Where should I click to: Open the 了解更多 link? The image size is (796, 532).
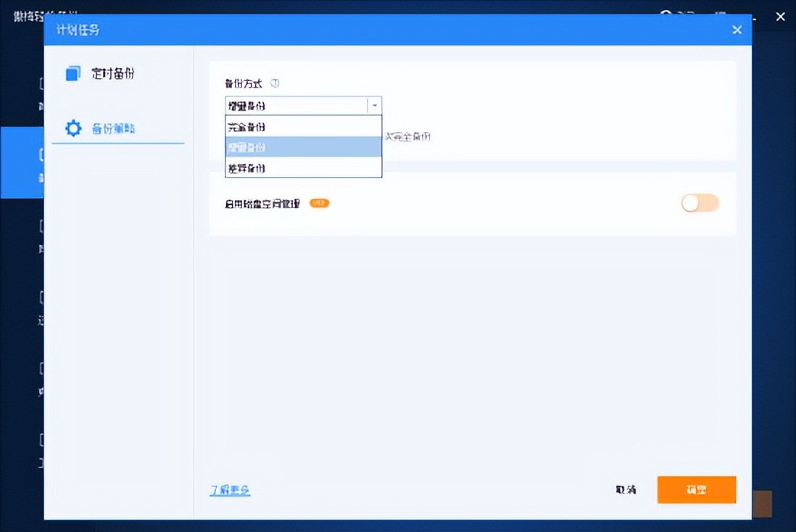[231, 490]
